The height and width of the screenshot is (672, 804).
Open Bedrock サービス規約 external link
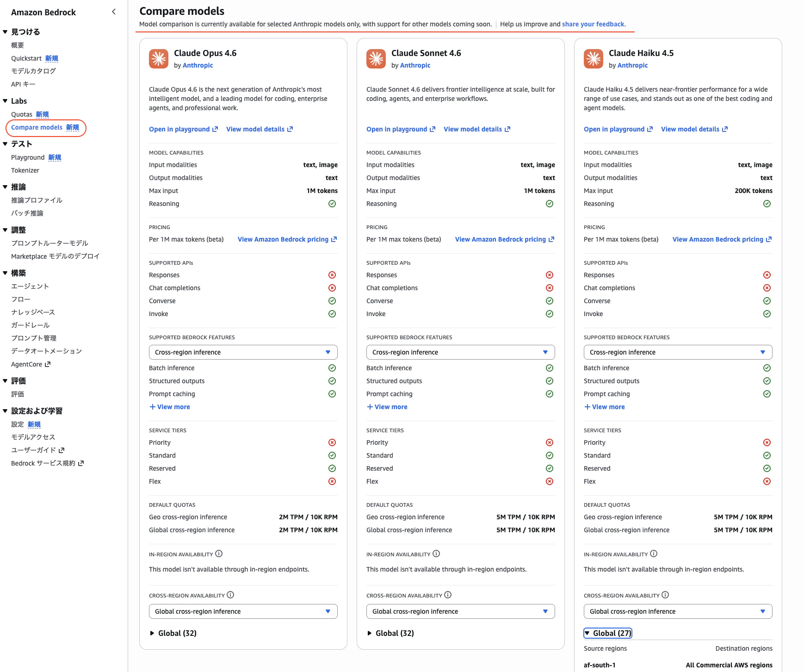point(47,463)
